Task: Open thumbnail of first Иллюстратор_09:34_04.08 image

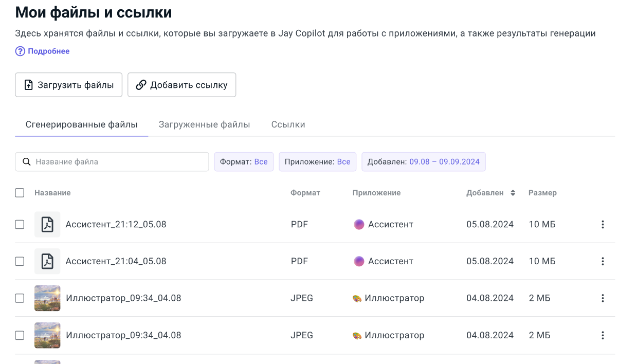Action: tap(47, 299)
